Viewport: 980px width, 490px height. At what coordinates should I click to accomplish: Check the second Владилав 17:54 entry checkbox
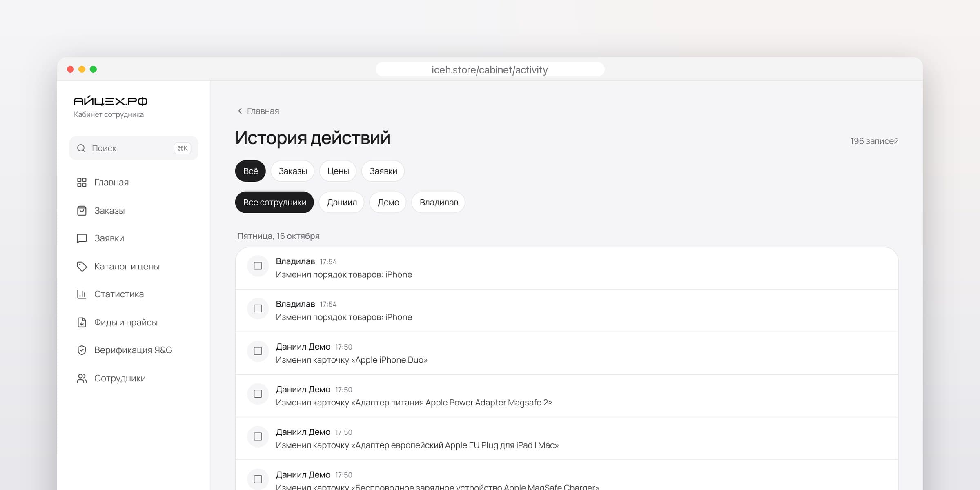[x=258, y=309]
